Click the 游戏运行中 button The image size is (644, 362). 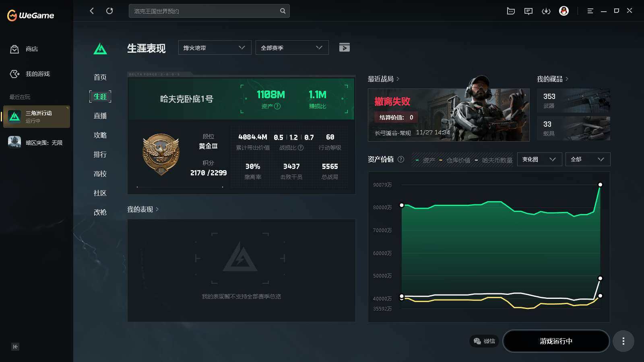coord(556,341)
